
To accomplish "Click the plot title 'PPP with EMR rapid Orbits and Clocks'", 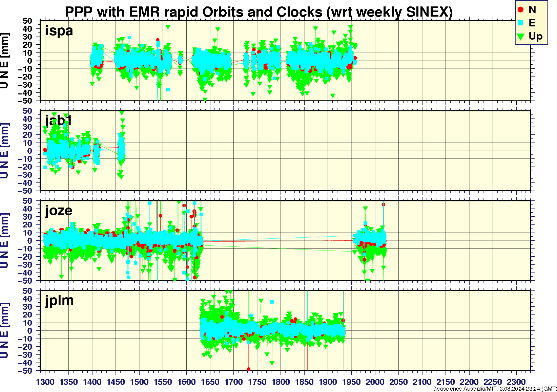I will point(193,12).
